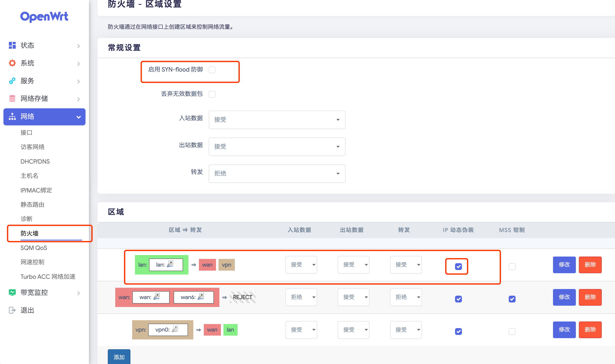Click Delete button for the vpn zone
The height and width of the screenshot is (364, 615).
coord(590,329)
